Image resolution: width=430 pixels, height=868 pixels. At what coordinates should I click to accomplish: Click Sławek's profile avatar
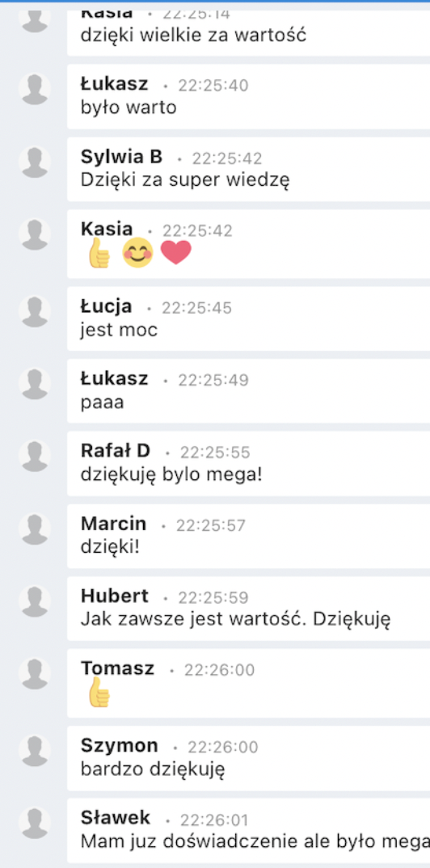(x=35, y=823)
